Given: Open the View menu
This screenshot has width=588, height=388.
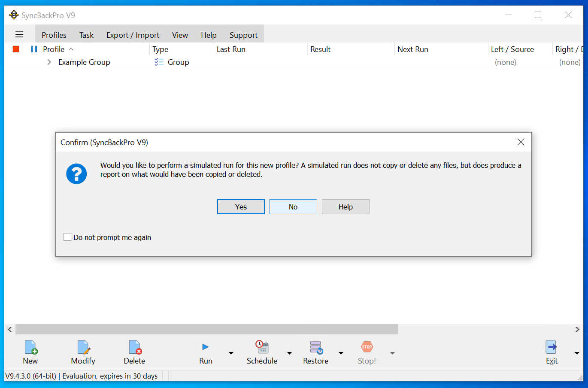Looking at the screenshot, I should point(180,35).
